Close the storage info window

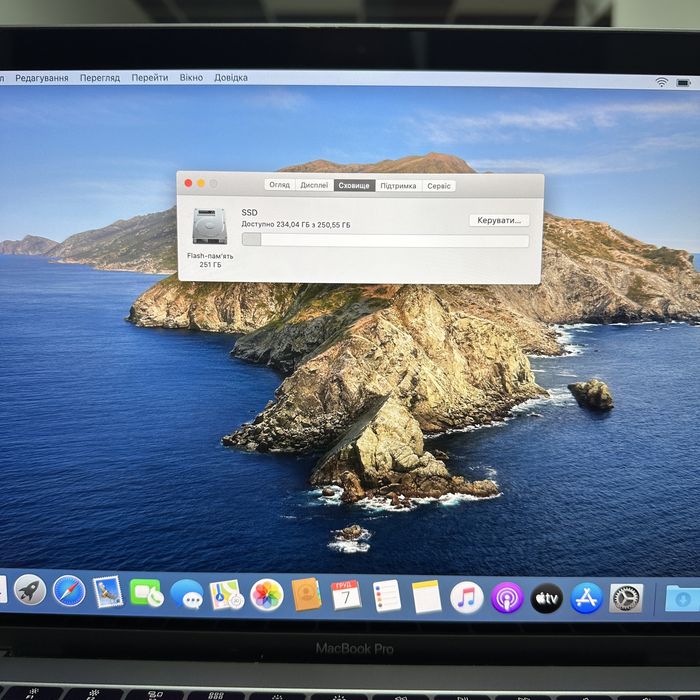click(x=188, y=183)
